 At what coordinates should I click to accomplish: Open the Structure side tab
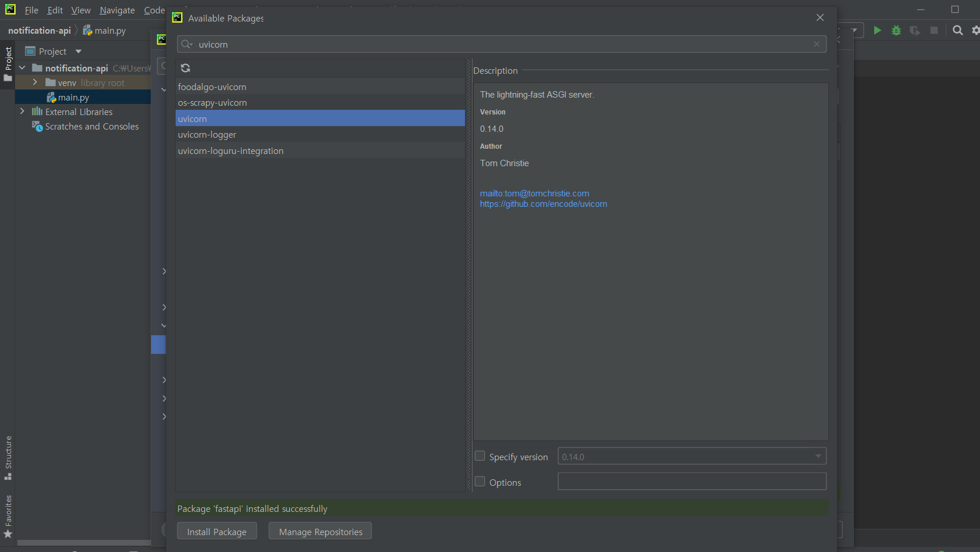pyautogui.click(x=8, y=457)
